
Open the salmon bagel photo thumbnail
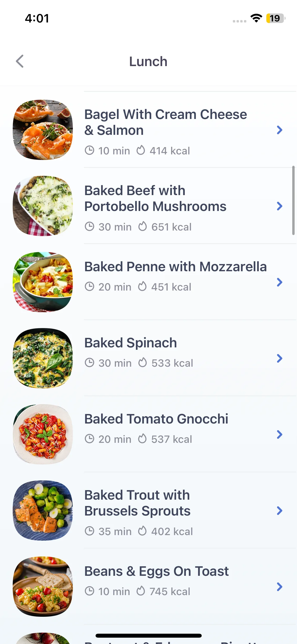43,130
